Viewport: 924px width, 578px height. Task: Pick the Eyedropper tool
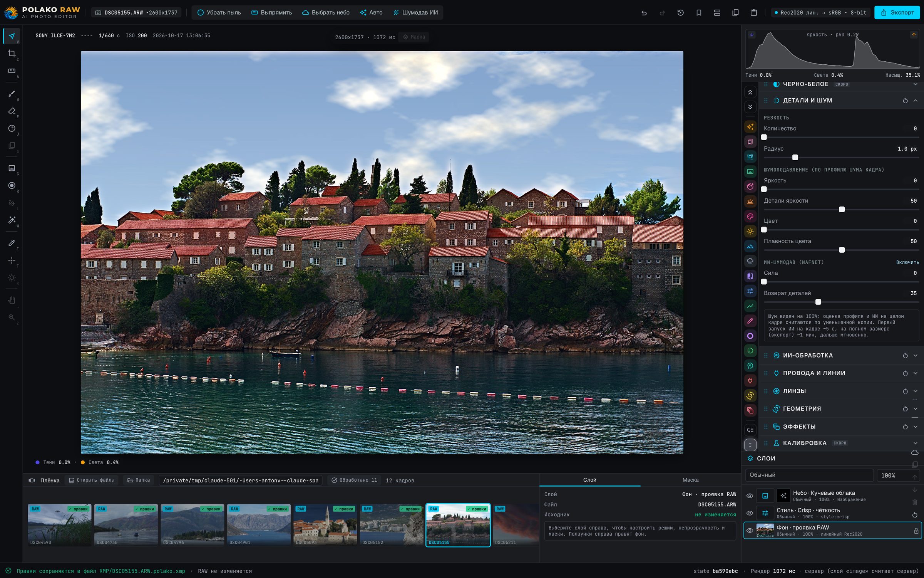pyautogui.click(x=12, y=243)
